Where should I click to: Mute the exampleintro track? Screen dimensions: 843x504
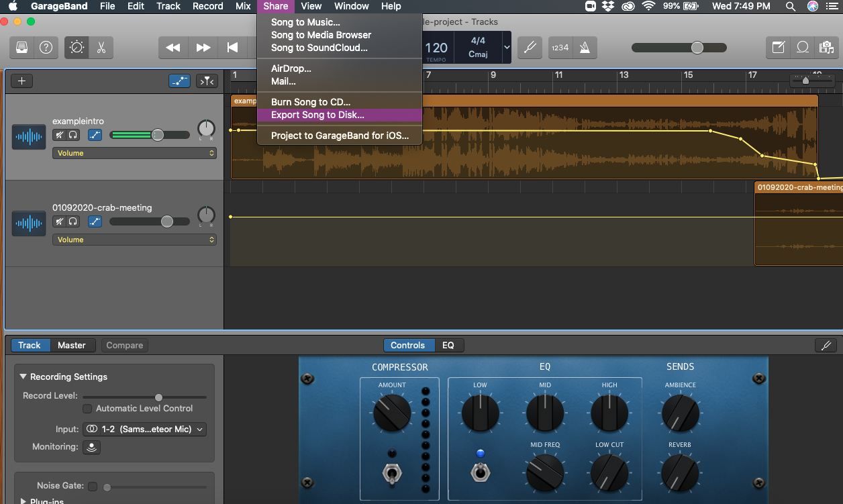point(60,135)
